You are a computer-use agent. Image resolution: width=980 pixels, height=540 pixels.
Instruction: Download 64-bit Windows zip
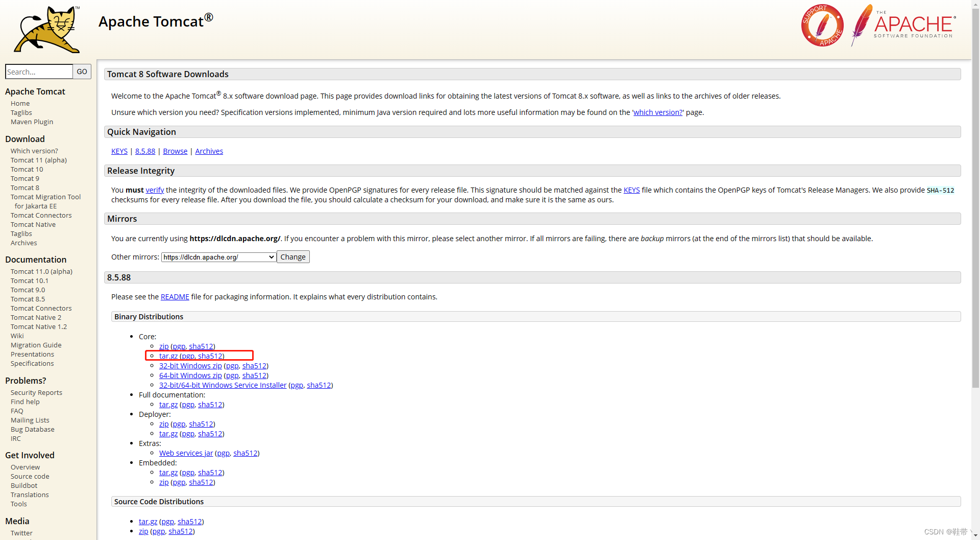190,375
